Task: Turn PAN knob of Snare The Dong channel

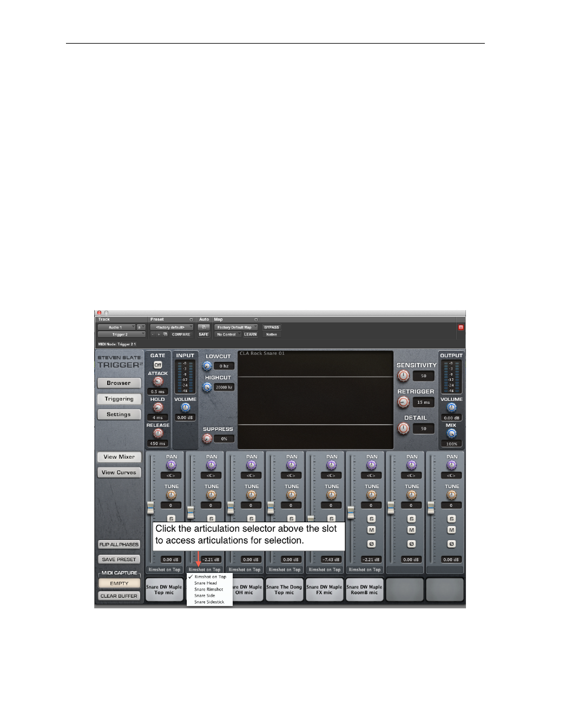Action: (x=292, y=465)
